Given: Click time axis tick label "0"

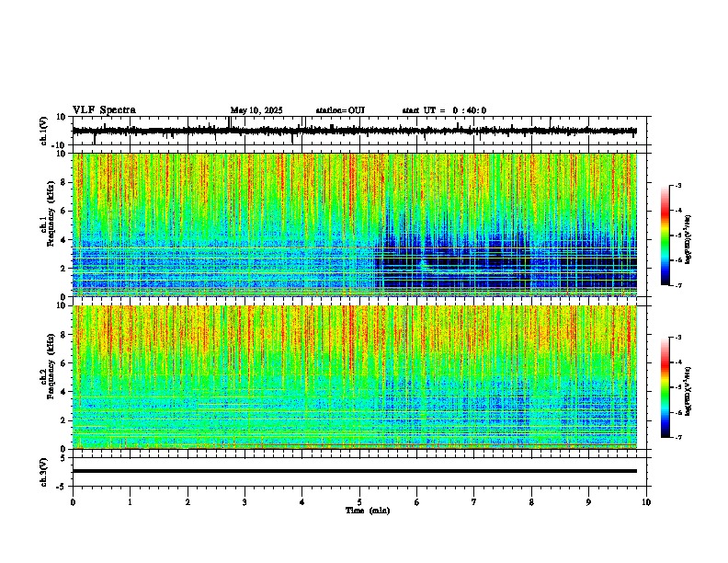Looking at the screenshot, I should 73,502.
